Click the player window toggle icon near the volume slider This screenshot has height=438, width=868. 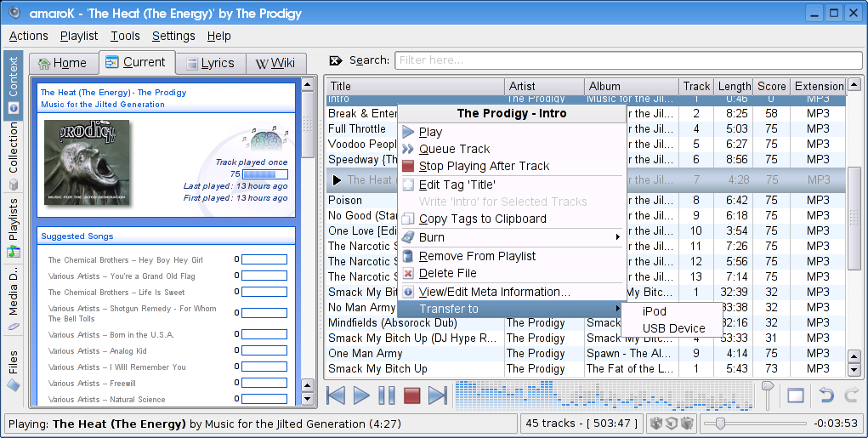(x=796, y=395)
